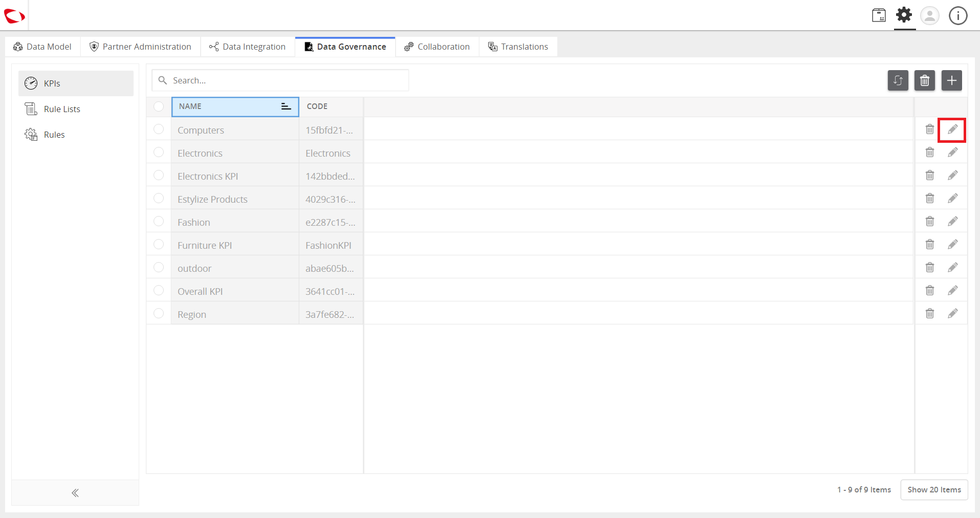The width and height of the screenshot is (980, 518).
Task: Delete the Overall KPI row
Action: point(929,291)
